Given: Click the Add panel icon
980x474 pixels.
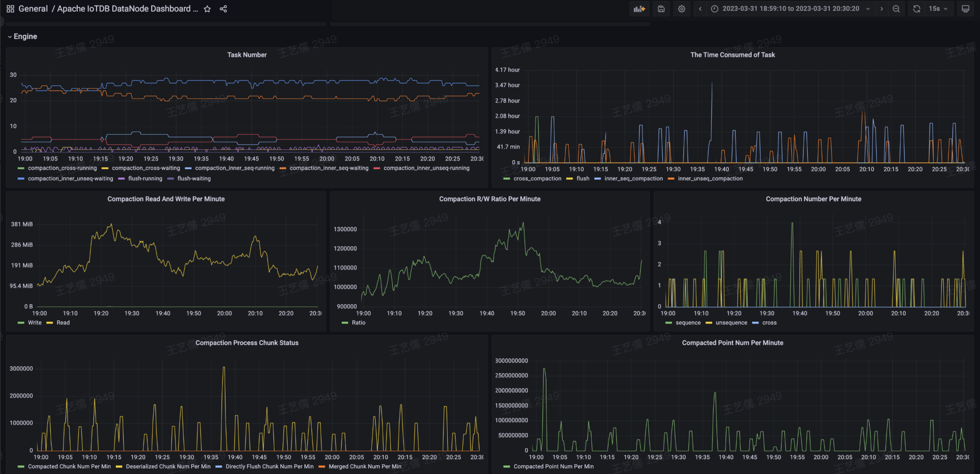Looking at the screenshot, I should pyautogui.click(x=639, y=9).
